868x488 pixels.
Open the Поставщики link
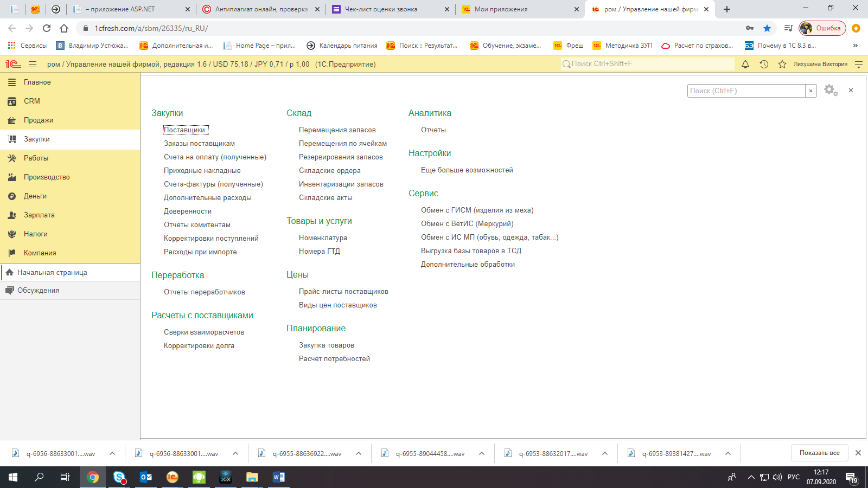point(184,130)
